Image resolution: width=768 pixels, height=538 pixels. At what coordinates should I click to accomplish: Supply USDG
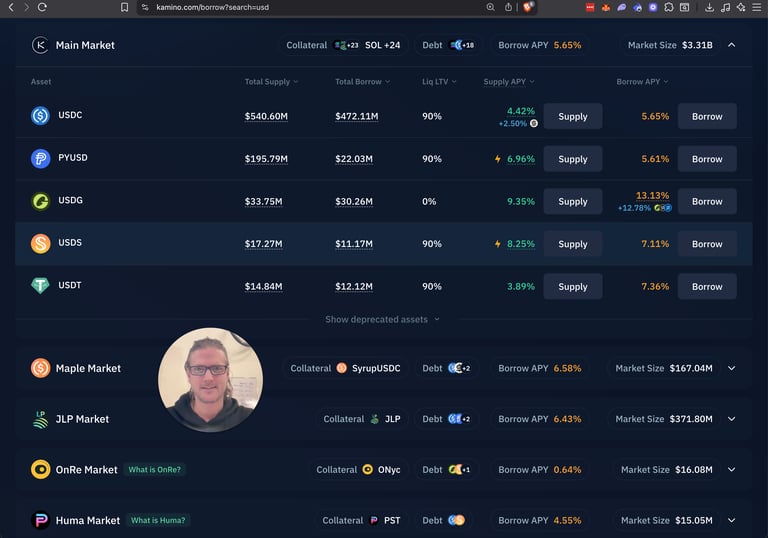pos(573,201)
